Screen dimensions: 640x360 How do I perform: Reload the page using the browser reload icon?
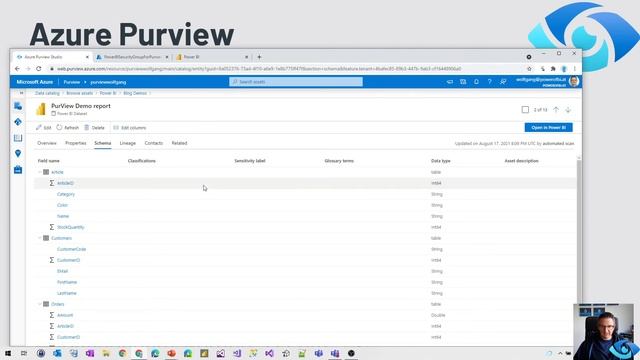point(39,69)
